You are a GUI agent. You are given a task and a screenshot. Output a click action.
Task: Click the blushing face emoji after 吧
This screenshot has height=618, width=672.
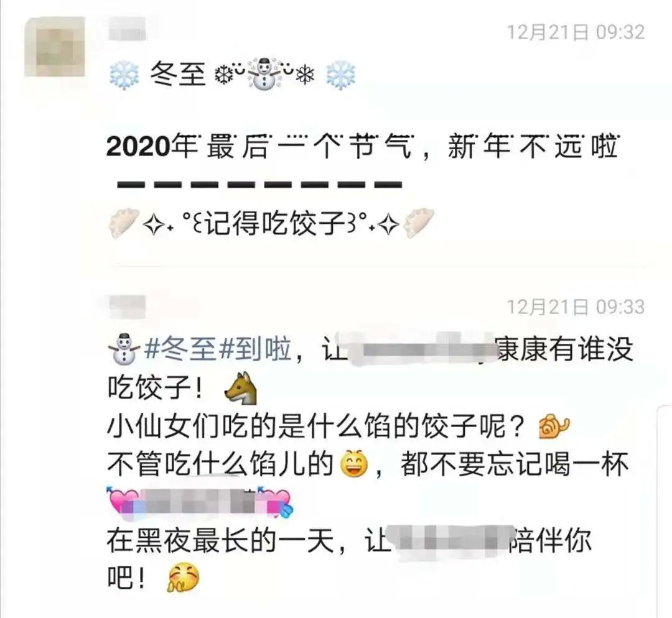point(183,578)
